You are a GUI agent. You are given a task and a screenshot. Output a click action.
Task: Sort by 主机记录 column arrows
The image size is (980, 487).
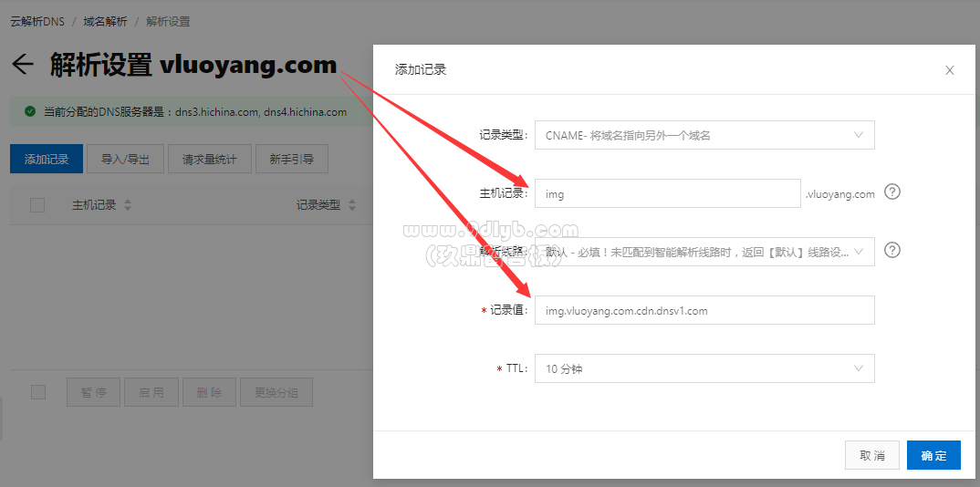click(x=128, y=205)
